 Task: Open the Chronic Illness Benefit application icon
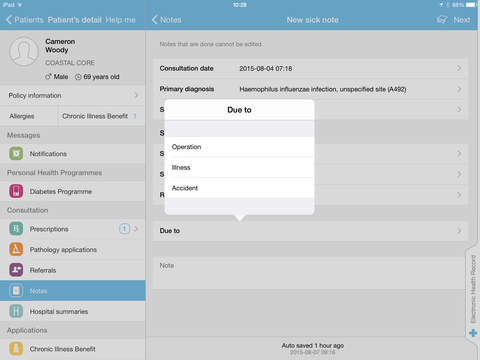(x=16, y=349)
